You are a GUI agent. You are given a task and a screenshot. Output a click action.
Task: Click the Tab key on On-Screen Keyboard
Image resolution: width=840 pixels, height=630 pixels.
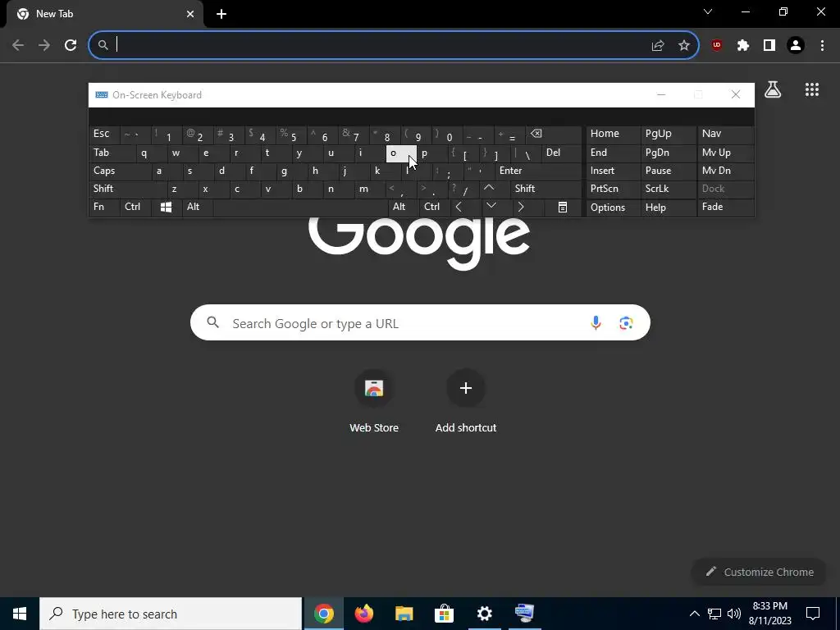112,153
